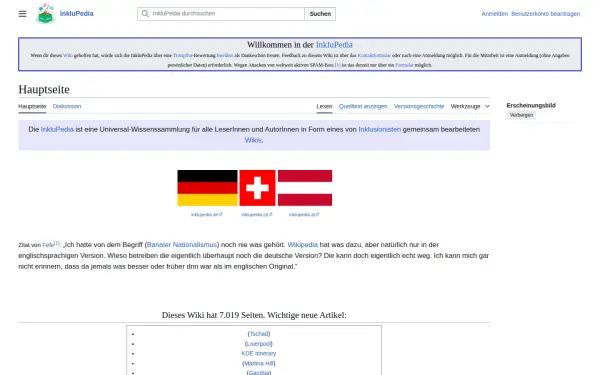Expand the Werkzeuge dropdown

(470, 106)
